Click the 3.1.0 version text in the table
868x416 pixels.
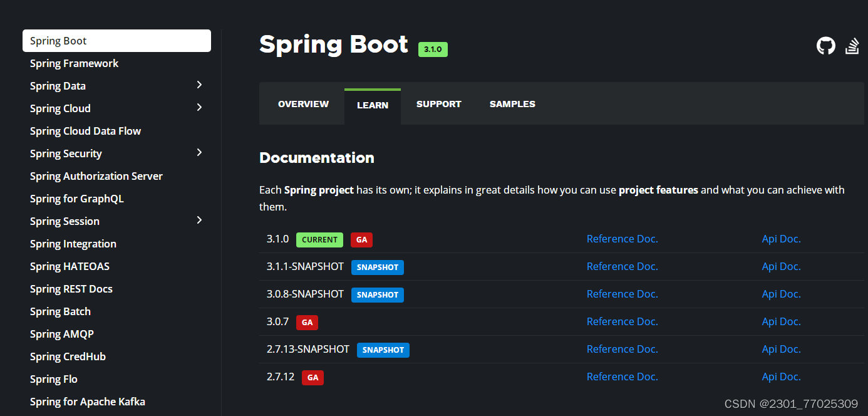coord(277,239)
